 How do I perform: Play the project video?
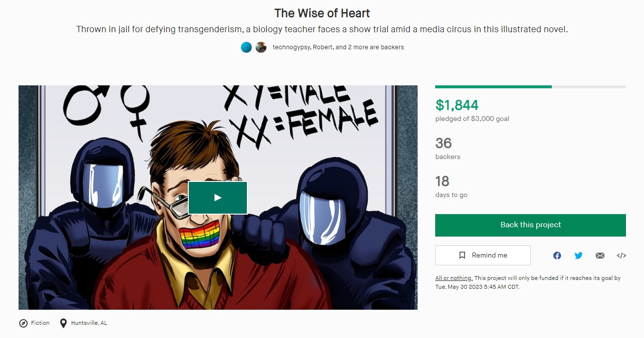(218, 198)
